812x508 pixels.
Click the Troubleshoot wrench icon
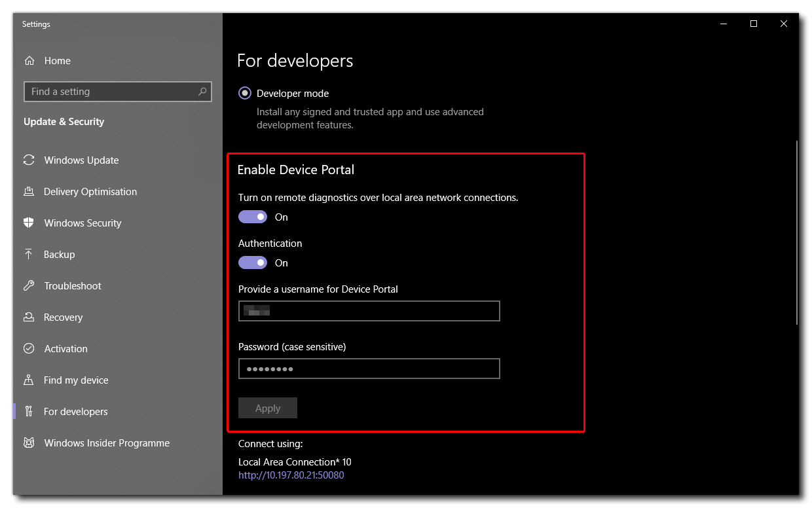point(29,286)
